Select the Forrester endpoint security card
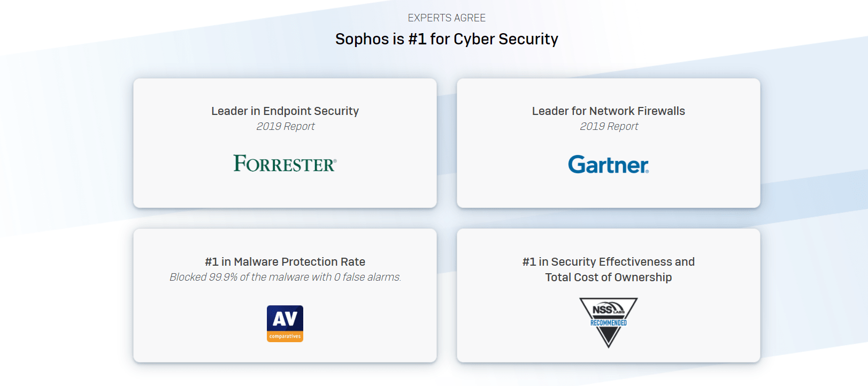Viewport: 868px width, 386px height. pos(285,143)
